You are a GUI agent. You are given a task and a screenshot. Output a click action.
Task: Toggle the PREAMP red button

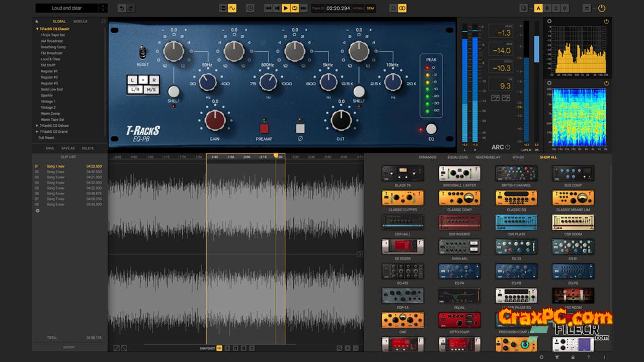coord(264,128)
